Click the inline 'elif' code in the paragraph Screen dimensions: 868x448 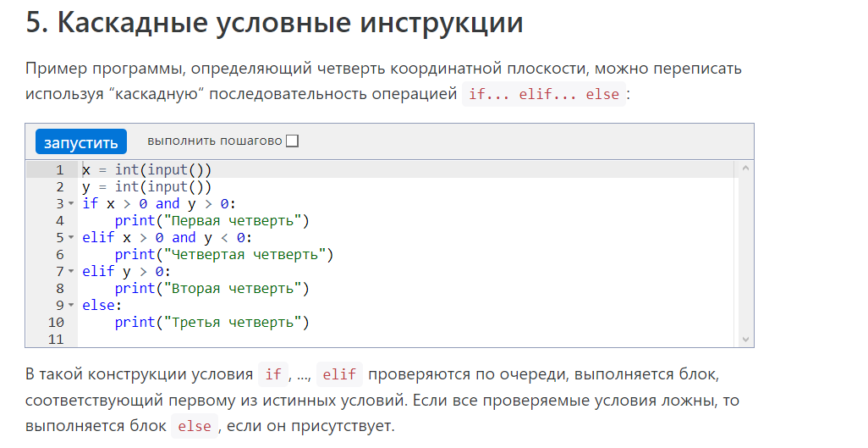339,374
